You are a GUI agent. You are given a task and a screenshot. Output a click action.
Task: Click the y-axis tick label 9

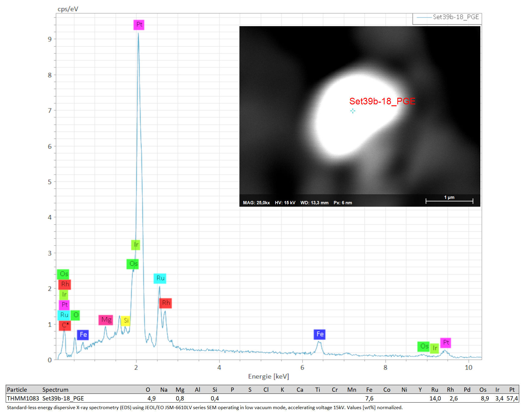click(50, 39)
